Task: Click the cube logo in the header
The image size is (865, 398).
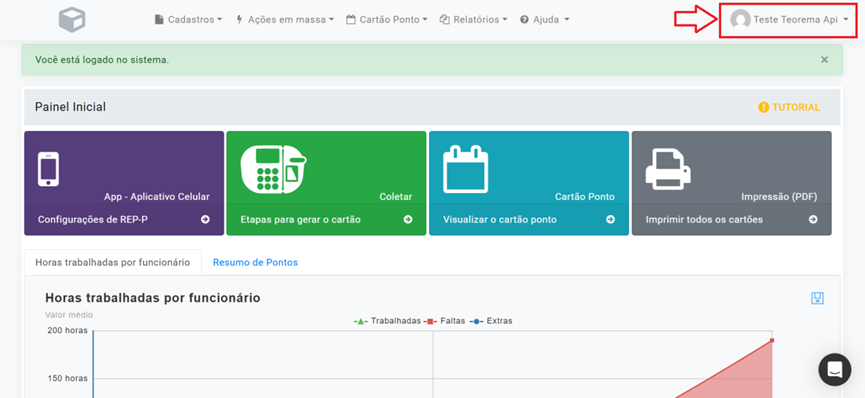Action: [72, 19]
